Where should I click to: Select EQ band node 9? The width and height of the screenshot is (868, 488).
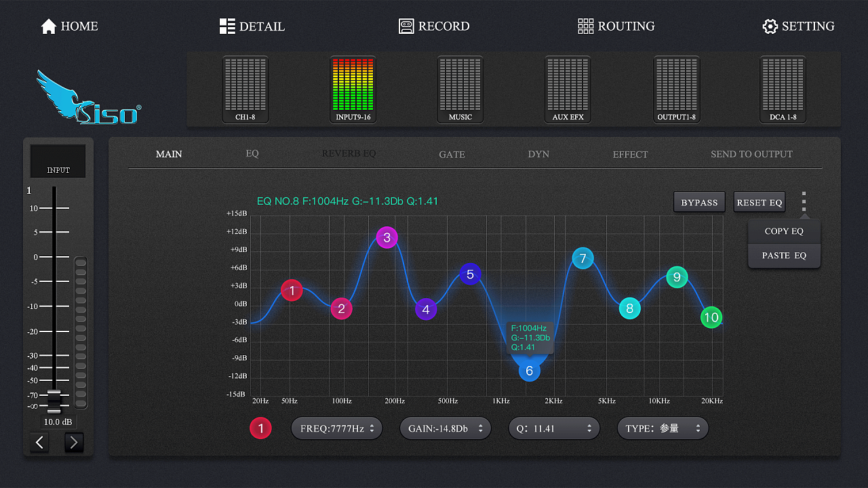677,277
